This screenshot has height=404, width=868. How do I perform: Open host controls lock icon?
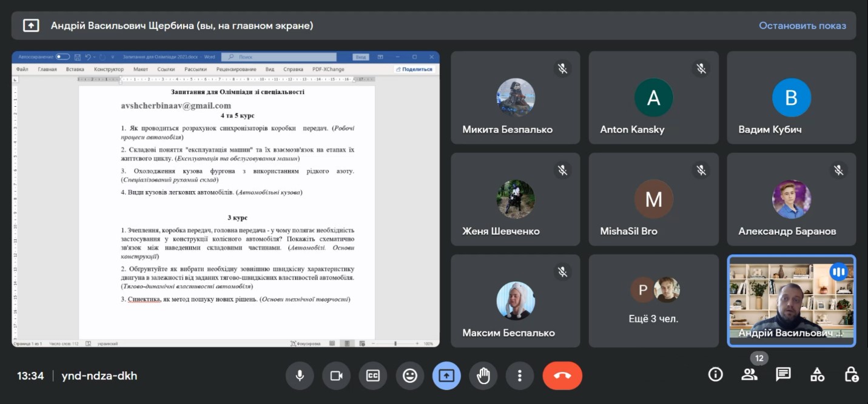(852, 375)
